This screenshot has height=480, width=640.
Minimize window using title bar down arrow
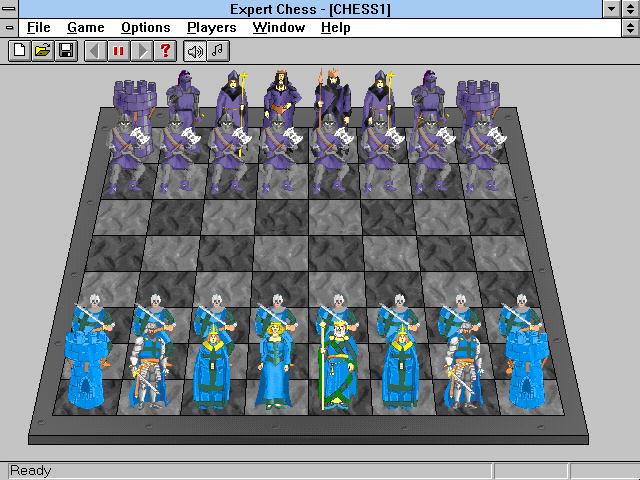tap(611, 9)
